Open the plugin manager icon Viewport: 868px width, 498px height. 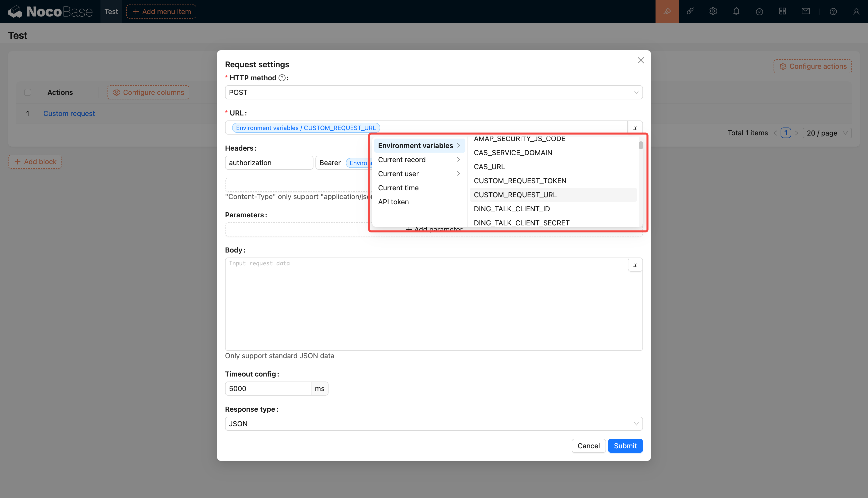tap(690, 11)
